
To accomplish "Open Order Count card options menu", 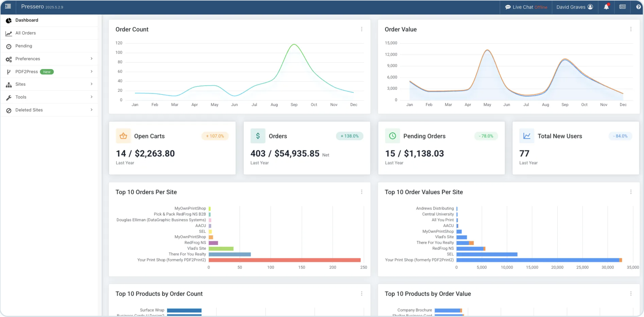I will (362, 29).
